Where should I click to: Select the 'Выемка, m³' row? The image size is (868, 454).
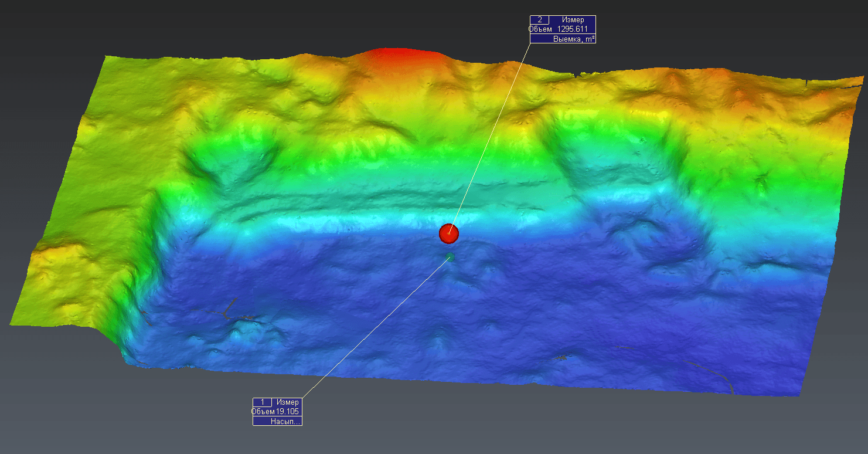point(563,39)
